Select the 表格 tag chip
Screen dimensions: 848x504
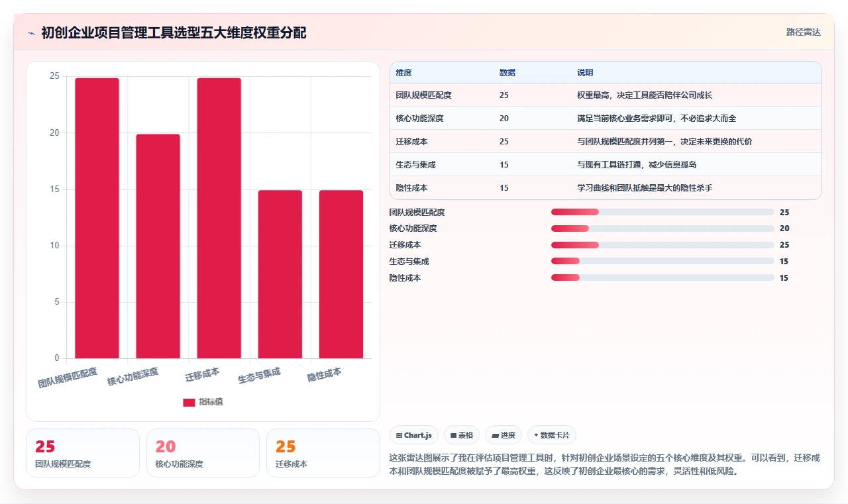(x=461, y=435)
